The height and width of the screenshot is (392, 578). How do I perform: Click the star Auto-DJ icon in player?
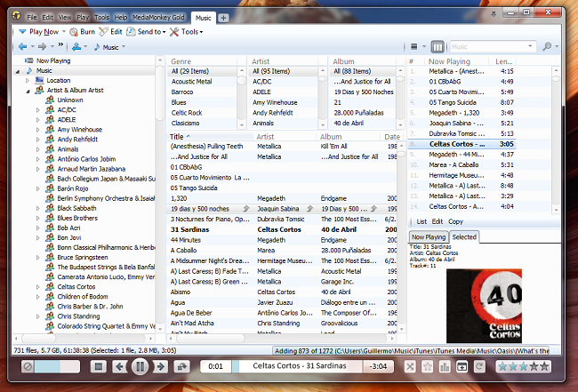pos(427,366)
